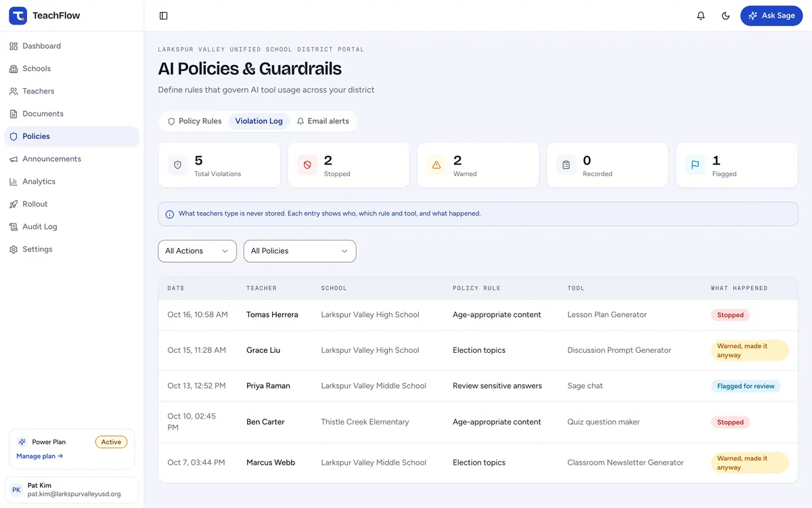Click the Review sensitive answers policy cell

click(x=497, y=386)
